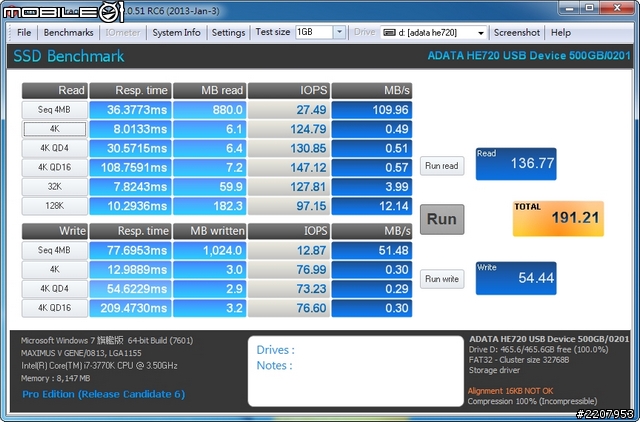Image resolution: width=640 pixels, height=422 pixels.
Task: Click the Run write button
Action: (x=442, y=279)
